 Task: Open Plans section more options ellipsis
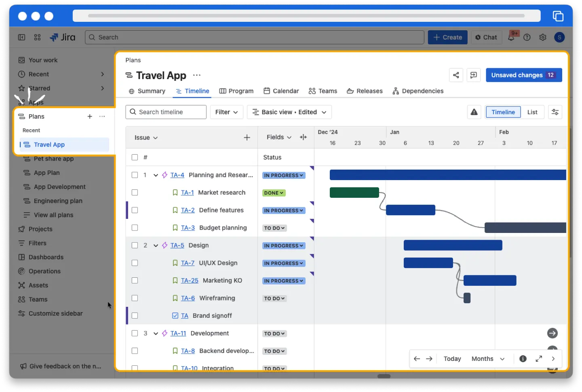point(102,116)
